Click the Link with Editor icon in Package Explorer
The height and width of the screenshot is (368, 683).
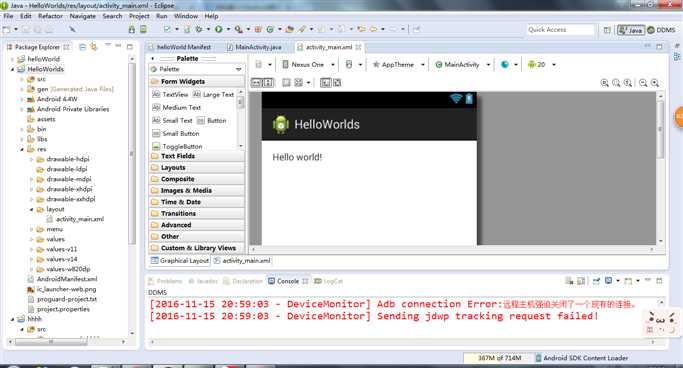pyautogui.click(x=94, y=47)
